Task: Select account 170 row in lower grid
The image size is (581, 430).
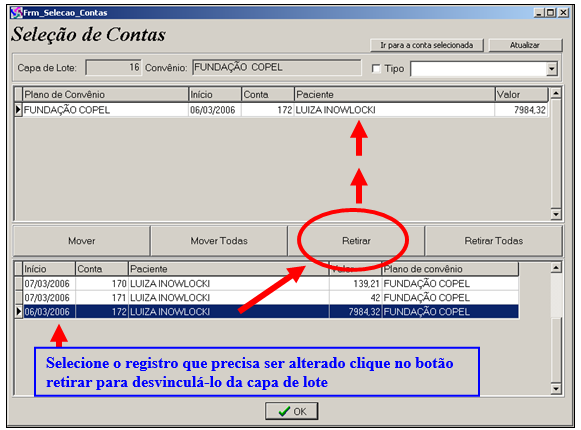Action: 267,284
